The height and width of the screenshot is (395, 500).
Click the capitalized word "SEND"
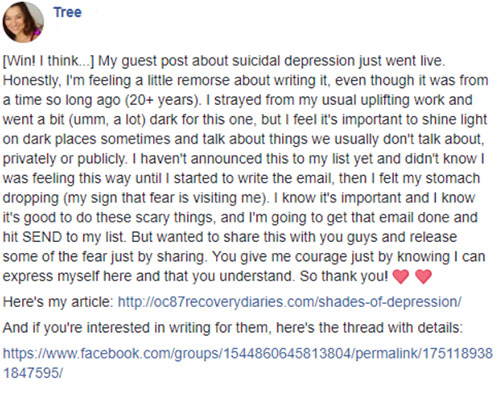pos(42,237)
